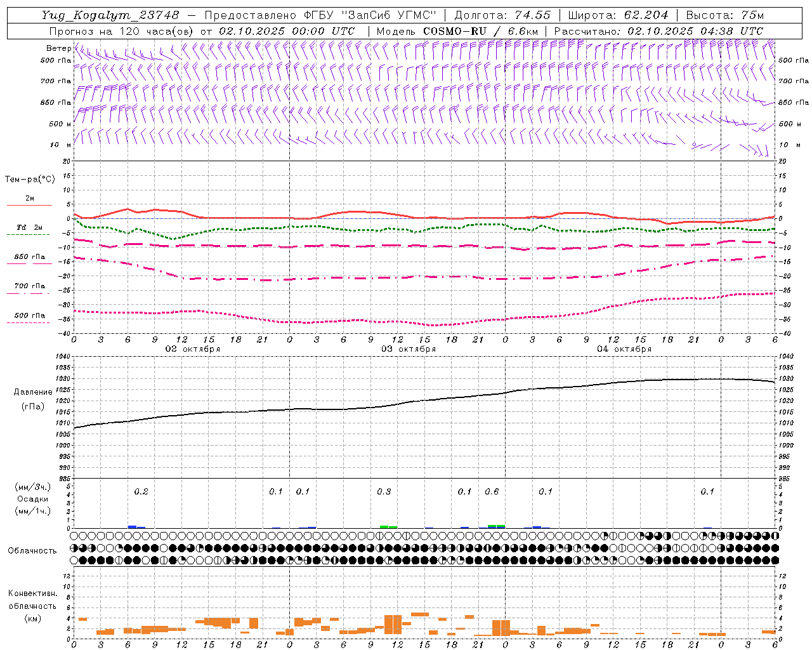Screen dimensions: 812x650
Task: Click the green precipitation bar on 03 октября
Action: (388, 526)
